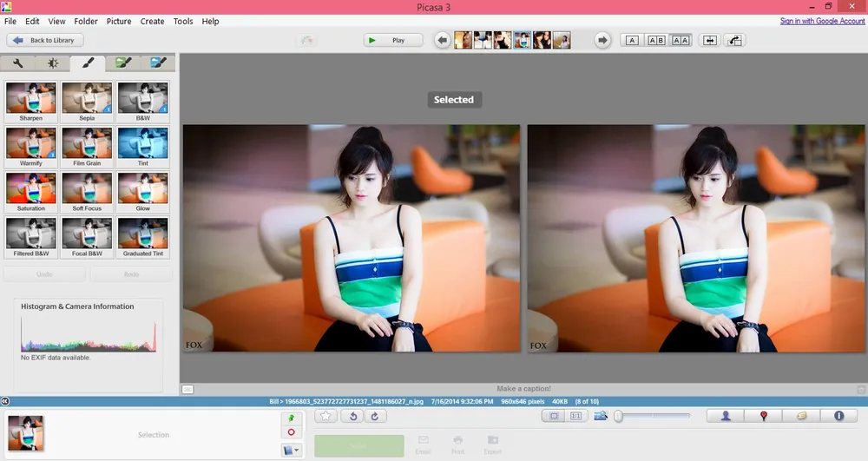Apply the B&W effect
This screenshot has width=868, height=461.
pos(143,102)
